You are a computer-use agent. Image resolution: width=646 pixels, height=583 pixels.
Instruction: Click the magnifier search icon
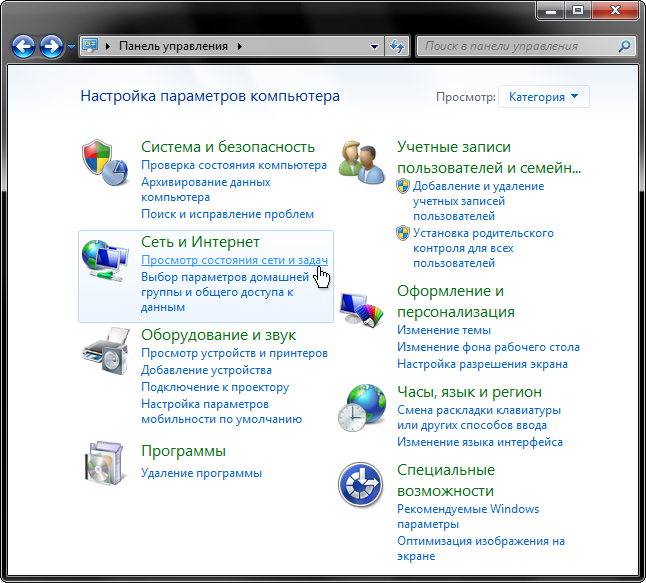625,46
